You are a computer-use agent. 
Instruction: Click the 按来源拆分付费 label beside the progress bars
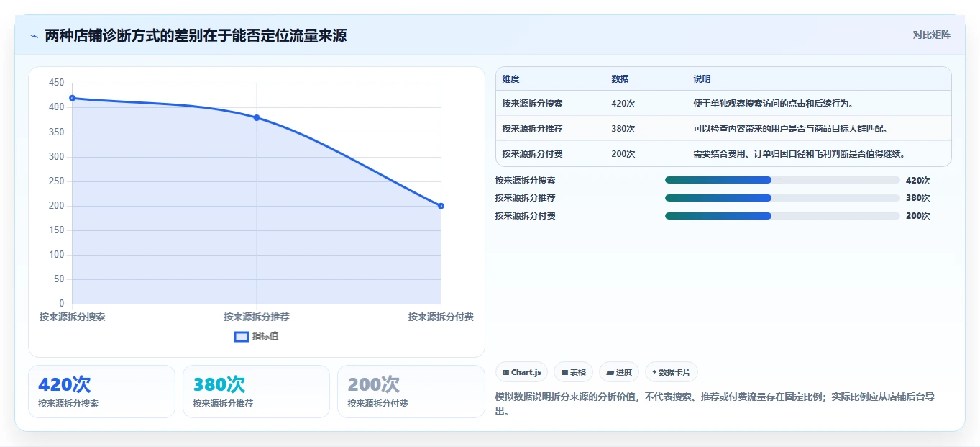pos(525,216)
